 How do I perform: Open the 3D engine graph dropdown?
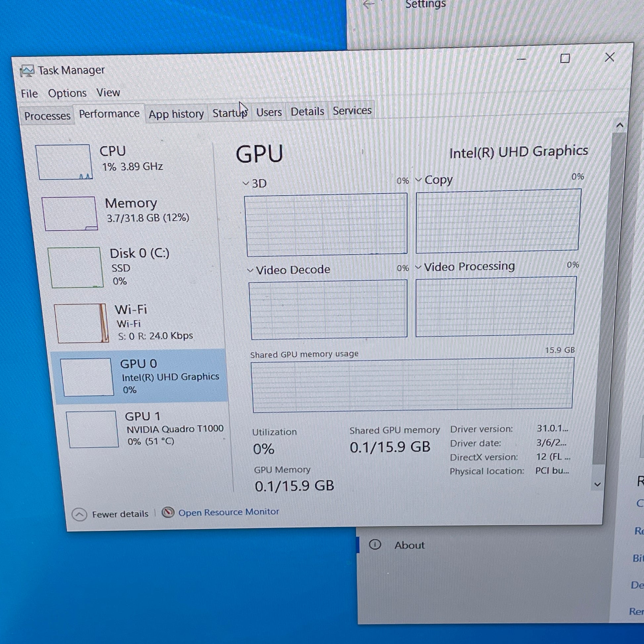[x=246, y=183]
